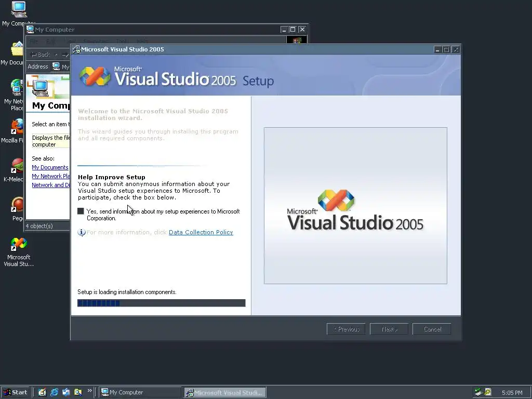
Task: Click the setup loading progress bar
Action: coord(161,303)
